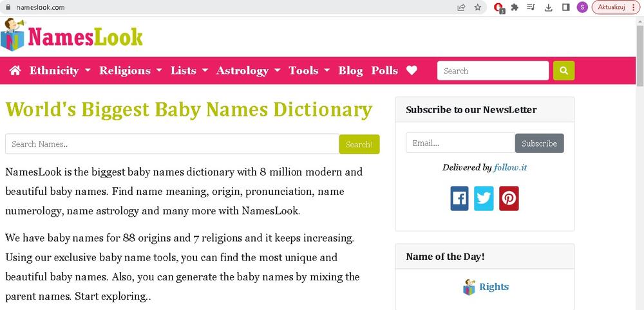The width and height of the screenshot is (644, 310).
Task: Click the NamesLook logo
Action: click(72, 36)
